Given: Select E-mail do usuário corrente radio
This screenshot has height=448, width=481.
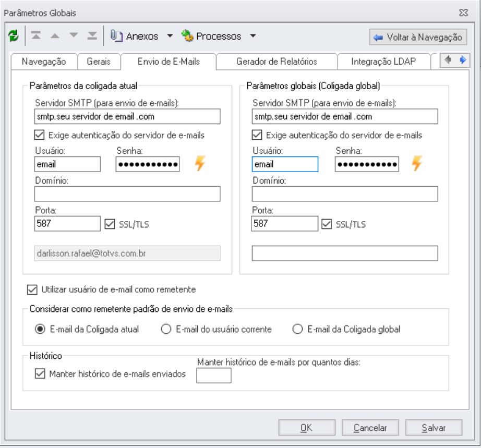Looking at the screenshot, I should click(x=166, y=329).
